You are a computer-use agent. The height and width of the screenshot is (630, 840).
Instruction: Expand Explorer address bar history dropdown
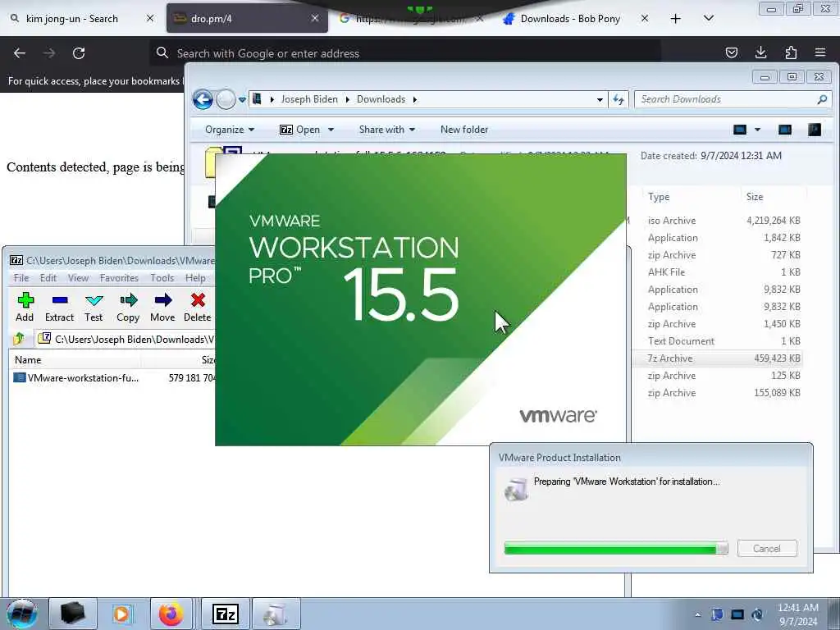point(600,99)
